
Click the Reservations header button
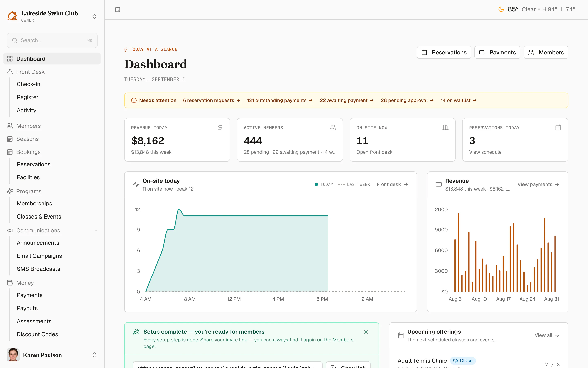tap(444, 52)
